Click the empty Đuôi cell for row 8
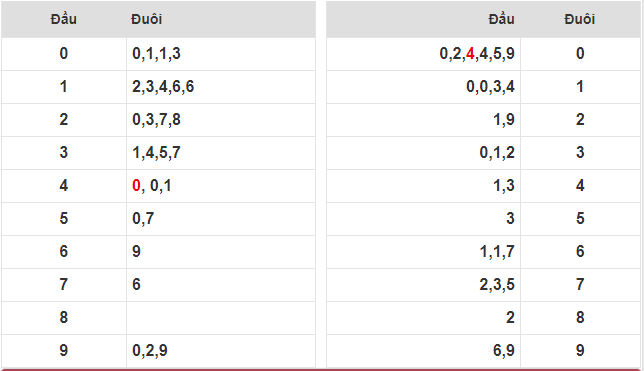644x371 pixels. 221,318
